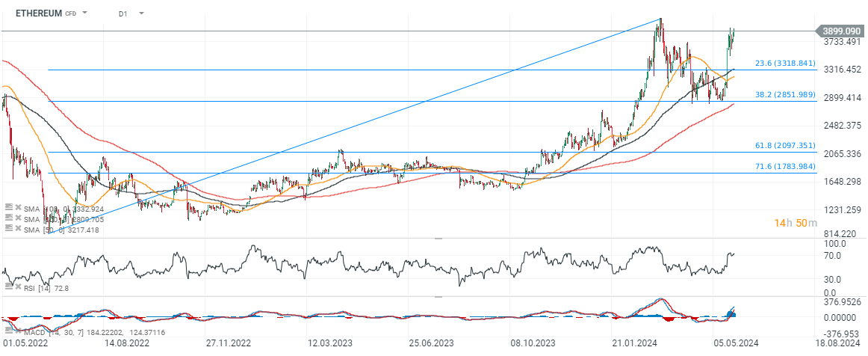Click the 2482.375 price axis label
The image size is (868, 356).
(841, 126)
